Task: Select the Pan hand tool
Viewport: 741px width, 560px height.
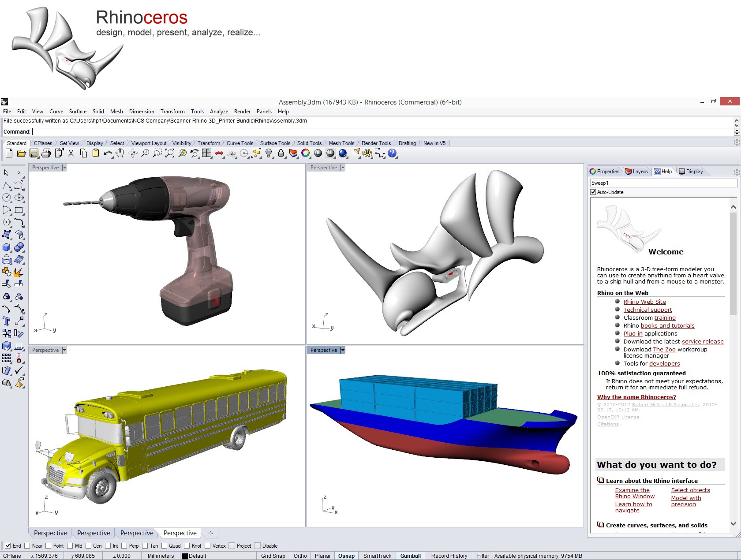Action: 120,153
